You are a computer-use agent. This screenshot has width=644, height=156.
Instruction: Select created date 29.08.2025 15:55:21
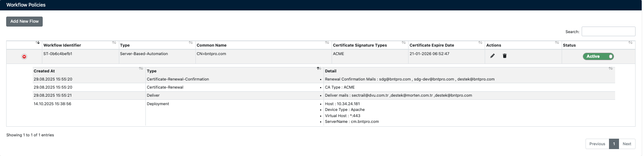[53, 96]
